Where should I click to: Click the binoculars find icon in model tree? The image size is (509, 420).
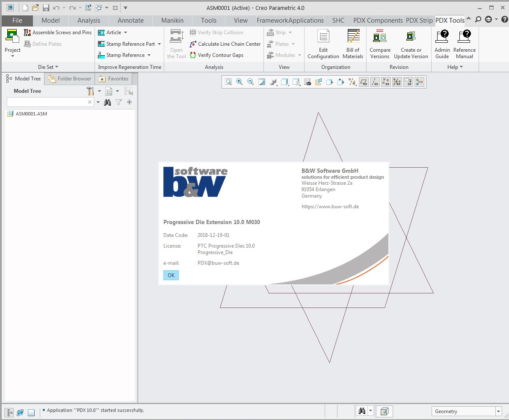(107, 103)
